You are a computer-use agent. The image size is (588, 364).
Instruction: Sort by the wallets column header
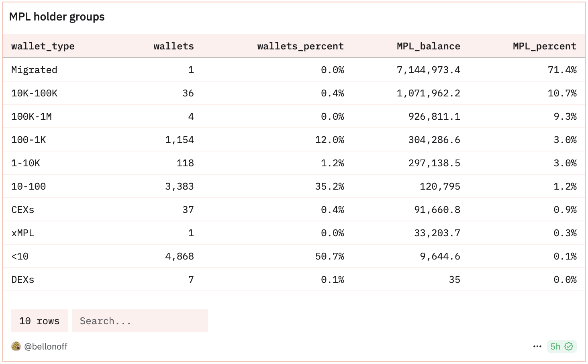click(x=174, y=46)
